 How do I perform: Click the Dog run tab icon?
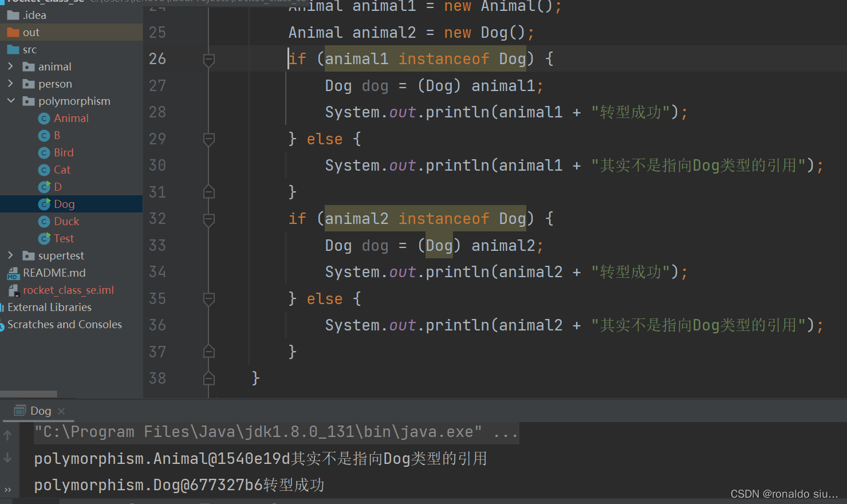[20, 410]
